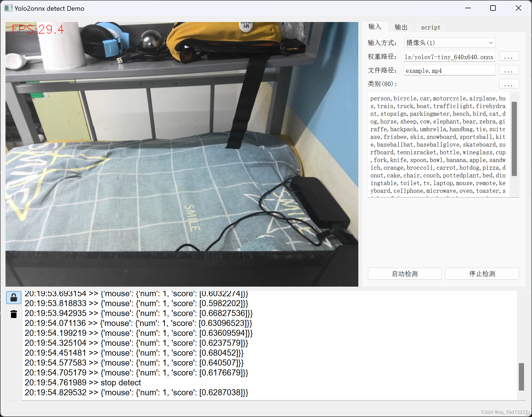
Task: Click log entry at 20:19:54.451481
Action: tap(134, 353)
